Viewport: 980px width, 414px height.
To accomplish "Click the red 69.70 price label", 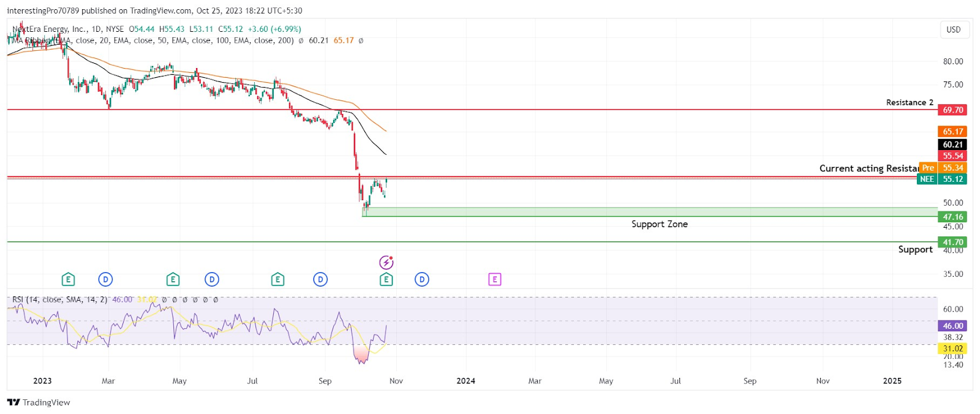I will (x=952, y=110).
